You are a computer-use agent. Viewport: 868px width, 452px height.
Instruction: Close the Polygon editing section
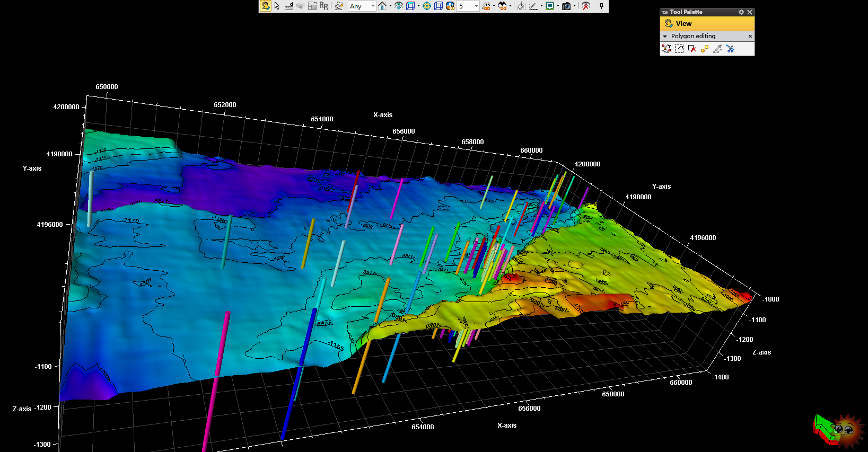[x=750, y=36]
